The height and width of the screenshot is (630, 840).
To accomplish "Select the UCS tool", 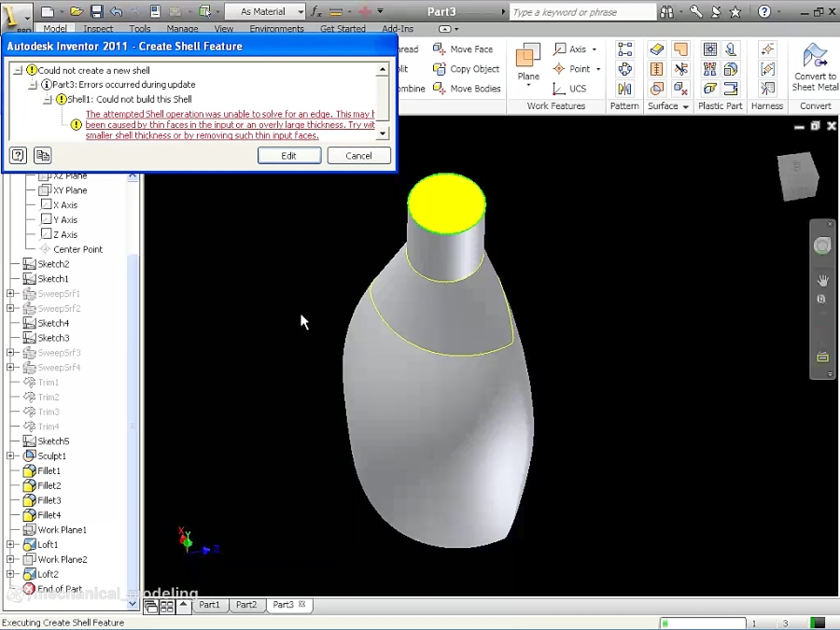I will pyautogui.click(x=569, y=88).
